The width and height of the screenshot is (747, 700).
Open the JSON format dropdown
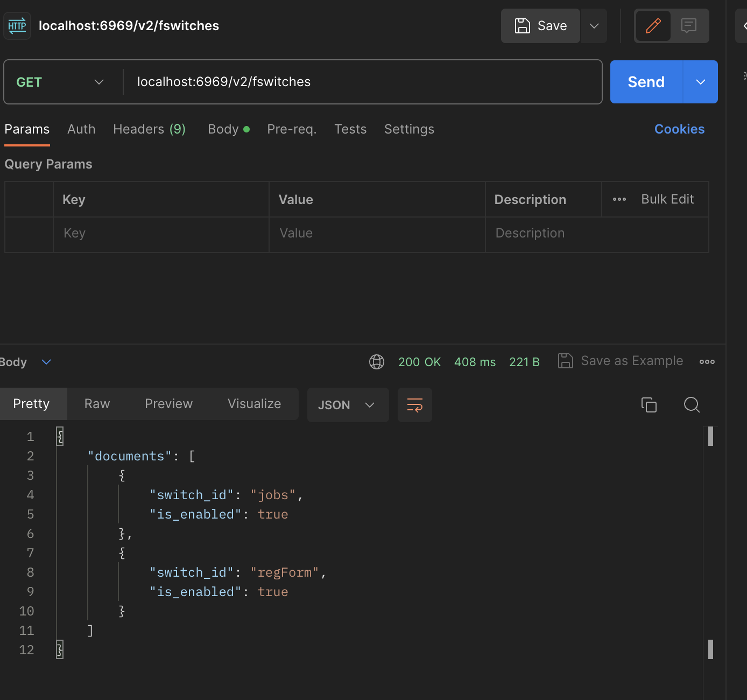pyautogui.click(x=348, y=405)
